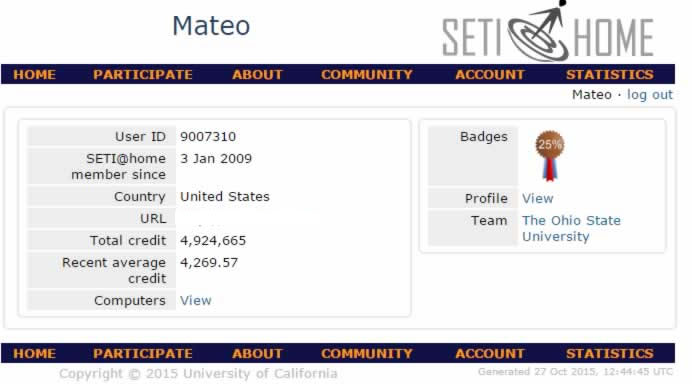Open STATISTICS in the top navigation bar
Screen dimensions: 692x384
click(610, 74)
